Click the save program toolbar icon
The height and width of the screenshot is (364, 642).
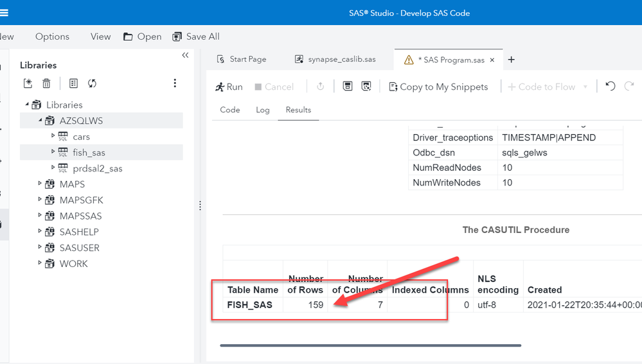point(348,86)
